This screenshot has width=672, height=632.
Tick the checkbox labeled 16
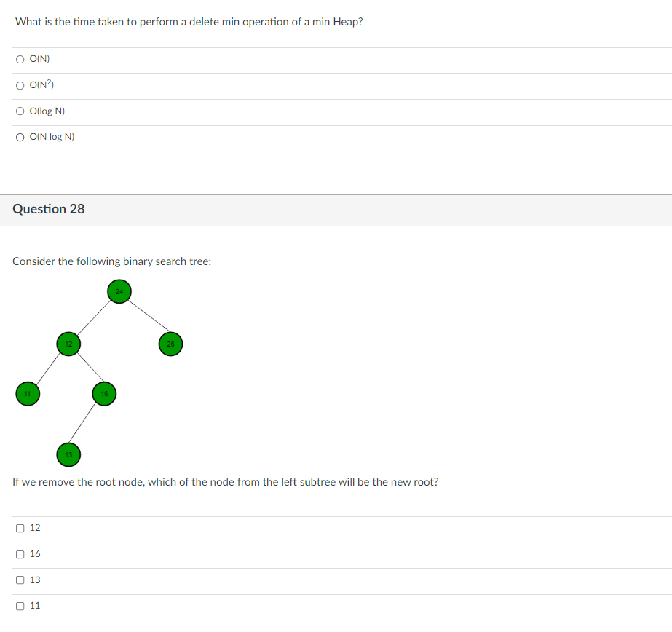[20, 554]
